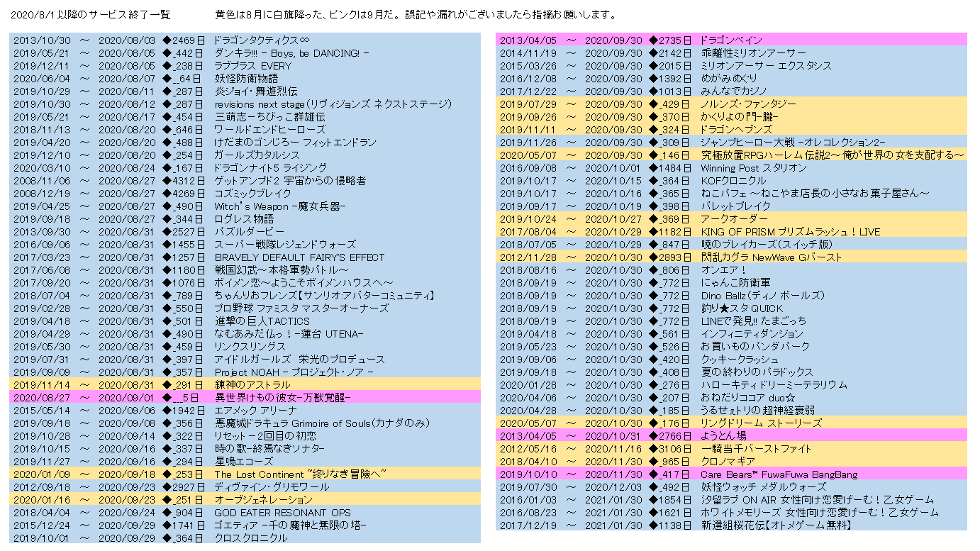The height and width of the screenshot is (551, 980).
Task: Select the Care Bears FuwaFuwa BangBang row
Action: point(779,474)
